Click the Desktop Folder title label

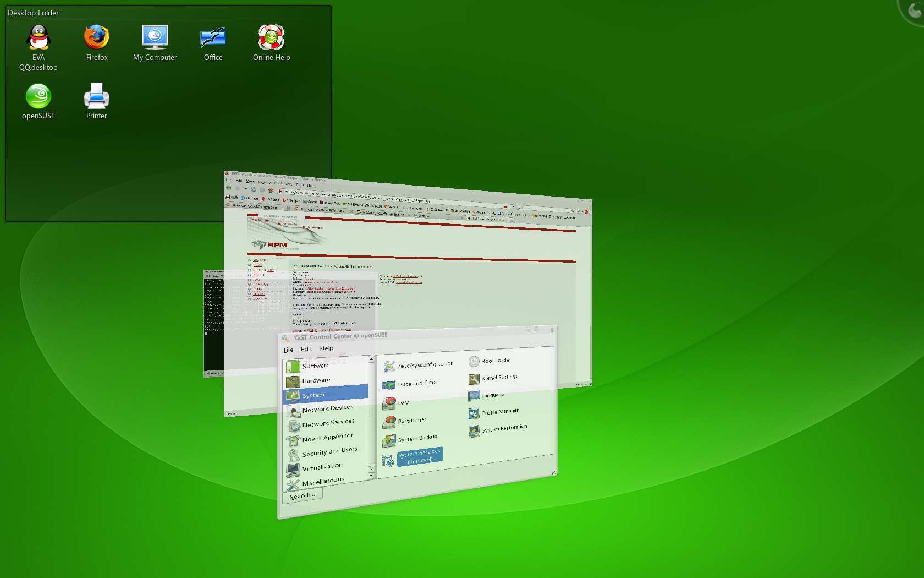pos(33,13)
